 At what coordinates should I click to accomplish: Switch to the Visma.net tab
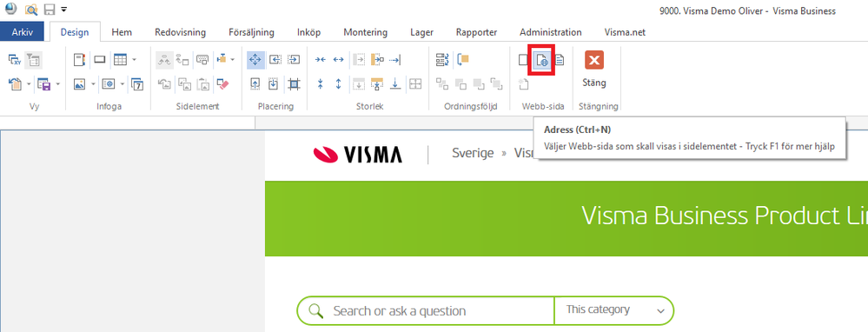pyautogui.click(x=625, y=33)
